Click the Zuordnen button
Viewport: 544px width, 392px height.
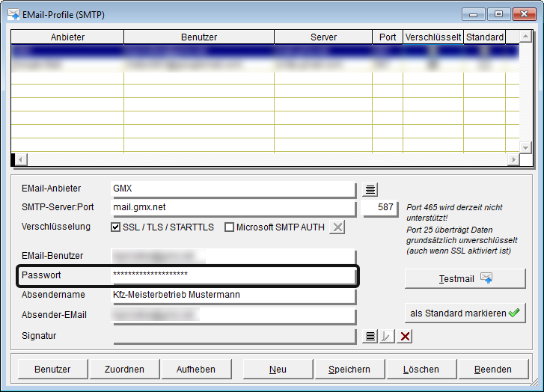[x=124, y=369]
